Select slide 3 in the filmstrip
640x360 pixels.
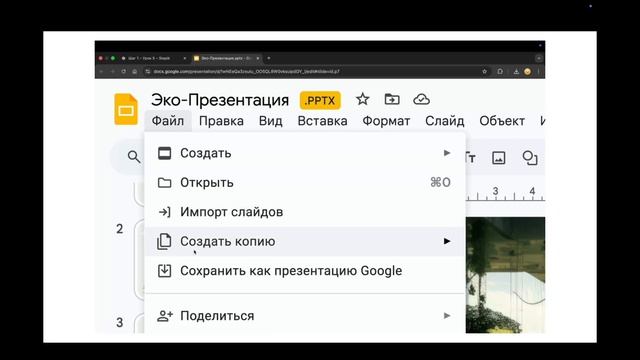tap(139, 323)
